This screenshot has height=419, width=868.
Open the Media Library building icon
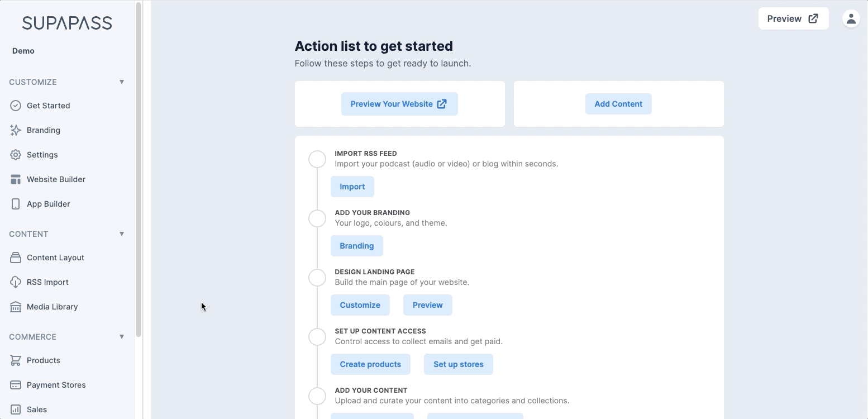[x=16, y=307]
